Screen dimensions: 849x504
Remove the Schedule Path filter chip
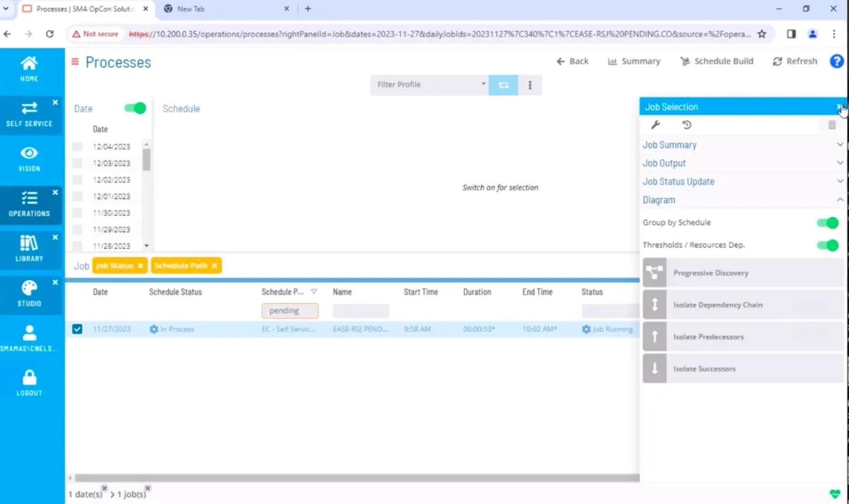tap(214, 266)
